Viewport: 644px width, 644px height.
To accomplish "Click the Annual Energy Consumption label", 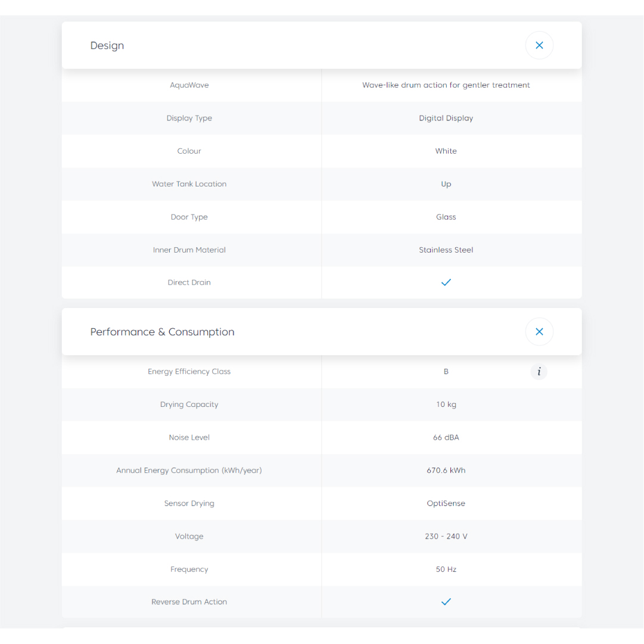I will (x=189, y=471).
